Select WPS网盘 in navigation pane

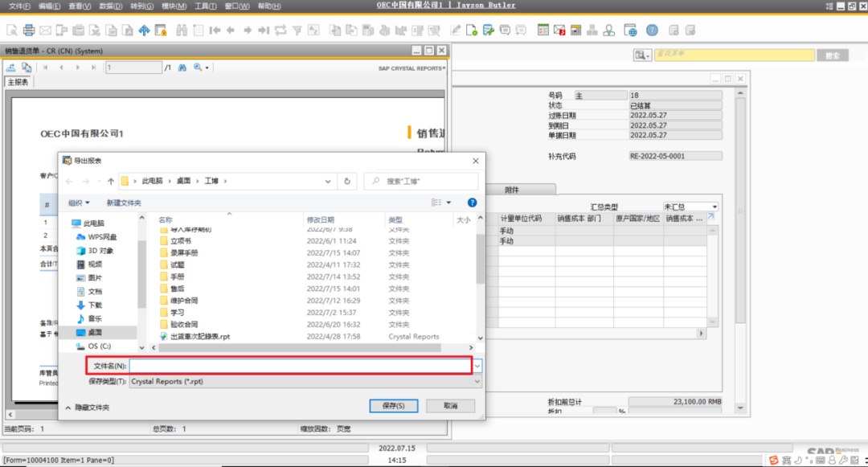[x=102, y=237]
